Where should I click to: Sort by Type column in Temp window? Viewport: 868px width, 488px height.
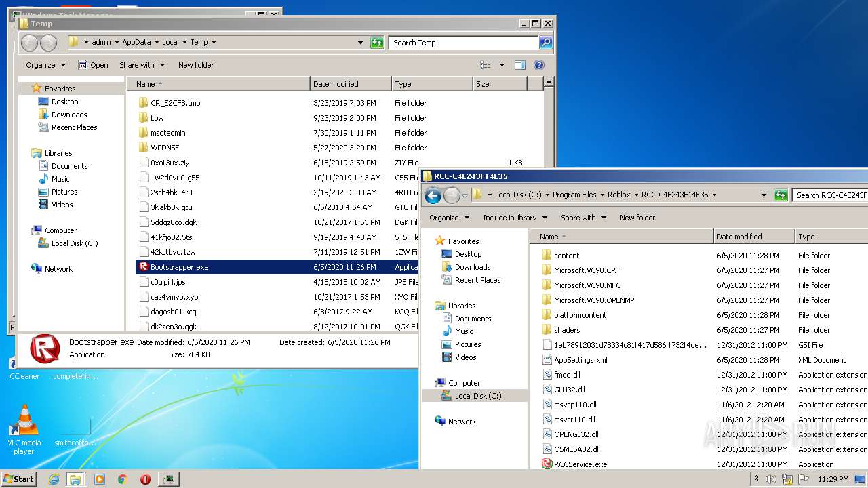click(432, 84)
